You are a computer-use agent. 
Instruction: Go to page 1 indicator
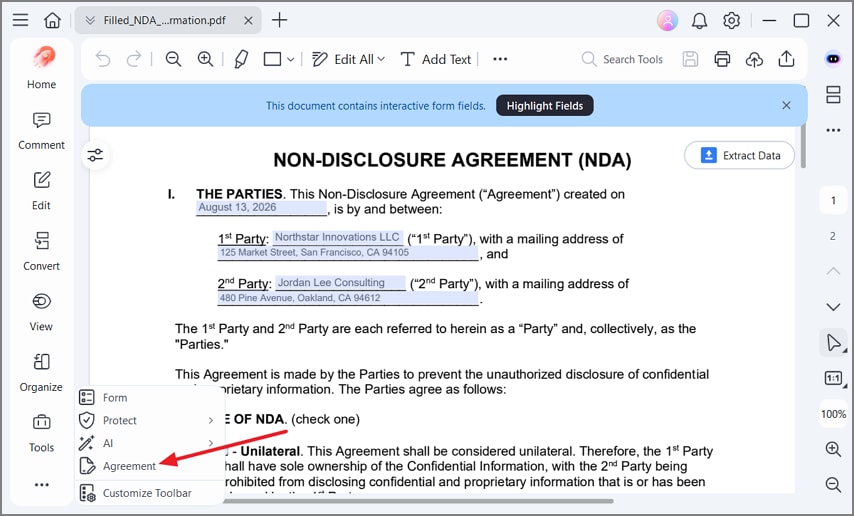833,201
